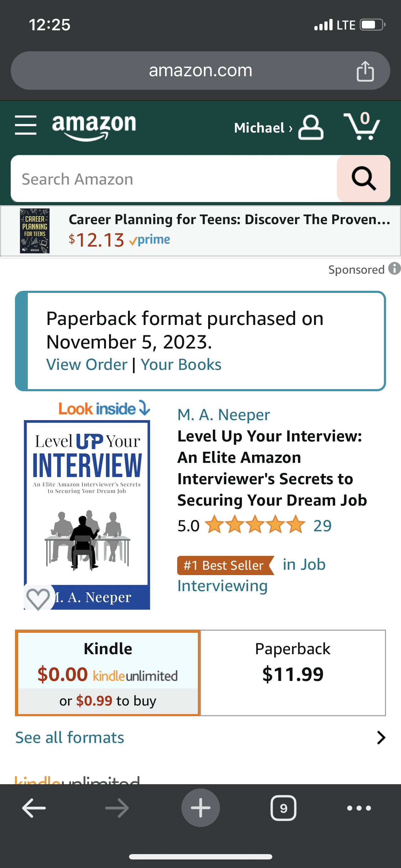Open the five-star rating reviews

255,525
